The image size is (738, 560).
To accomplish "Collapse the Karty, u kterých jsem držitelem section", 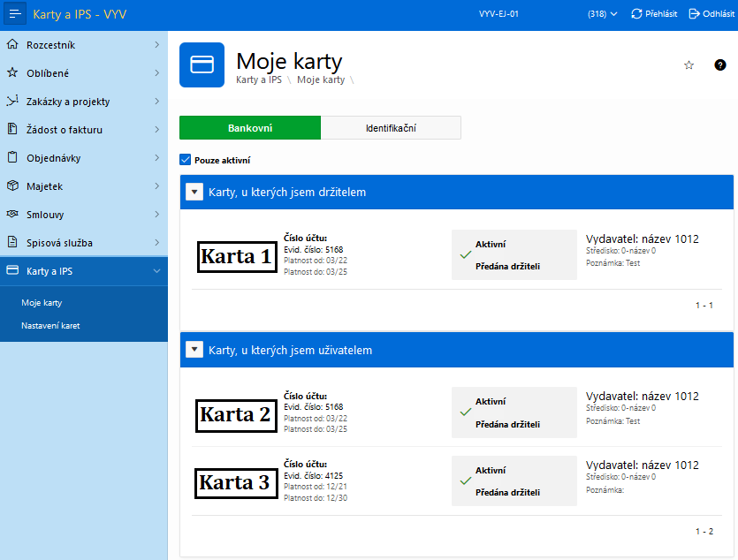I will click(x=194, y=192).
